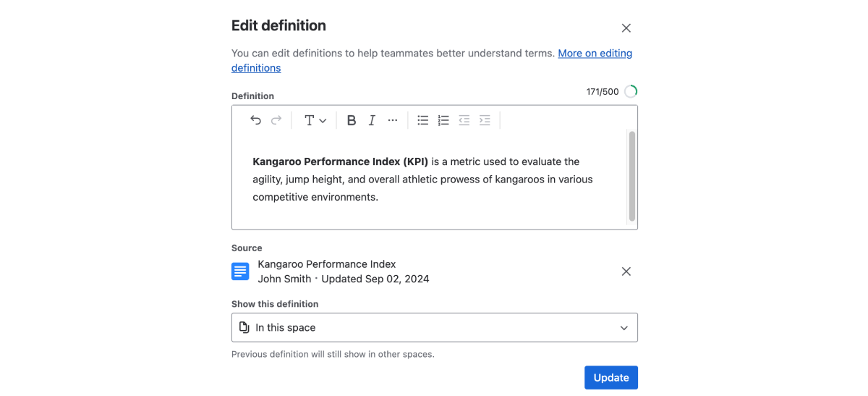Click 'John Smith · Updated Sep 02, 2024'
Screen dimensions: 868x396
tap(344, 279)
